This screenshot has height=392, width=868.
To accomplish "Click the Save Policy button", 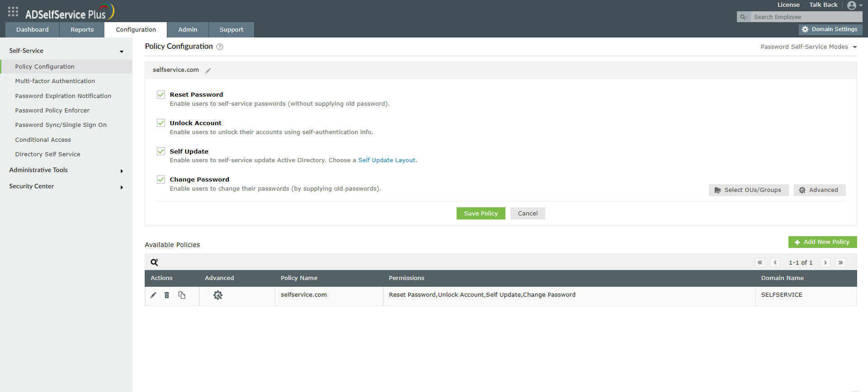I will 481,214.
